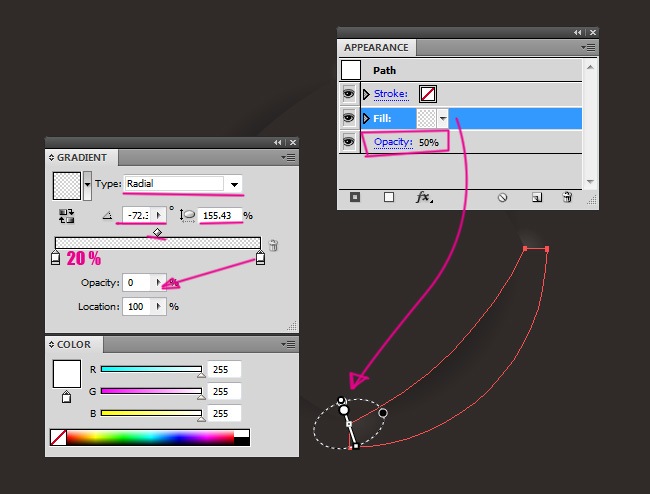Select the right gradient stop
The height and width of the screenshot is (494, 650).
260,257
